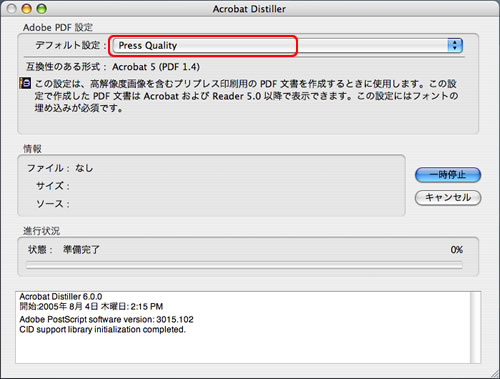Image resolution: width=500 pixels, height=379 pixels.
Task: Click the green zoom window button
Action: [42, 9]
